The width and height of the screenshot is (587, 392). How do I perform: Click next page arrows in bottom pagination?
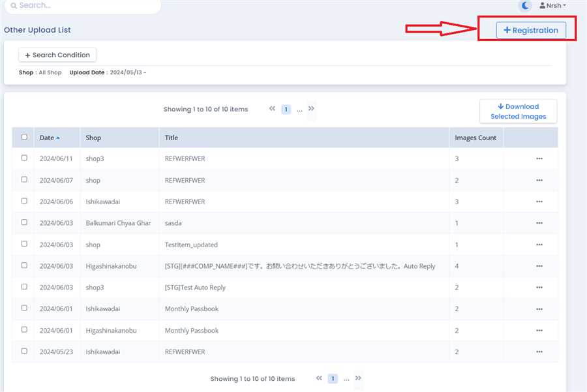point(358,378)
